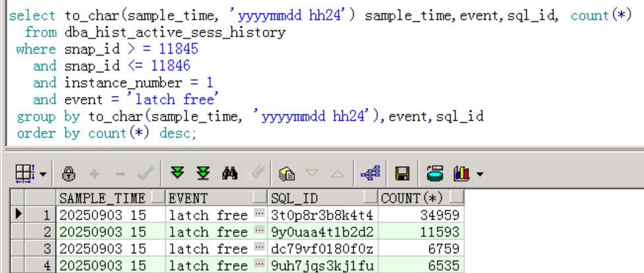Open ellipsis editor in row 4 EVENT cell
This screenshot has width=644, height=273.
pos(259,264)
